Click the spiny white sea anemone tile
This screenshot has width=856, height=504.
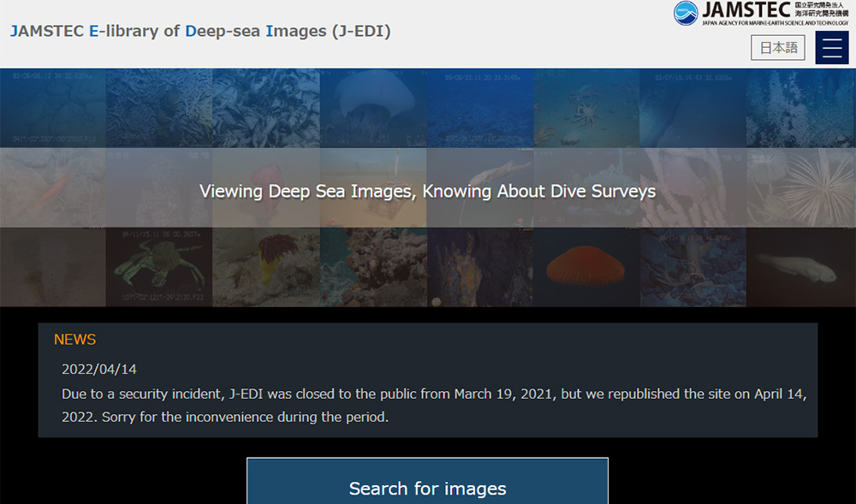801,187
